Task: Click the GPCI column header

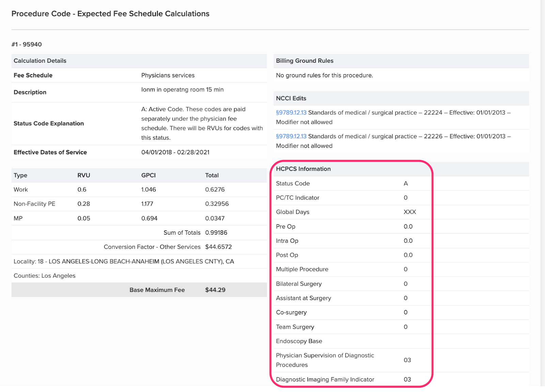Action: click(148, 175)
